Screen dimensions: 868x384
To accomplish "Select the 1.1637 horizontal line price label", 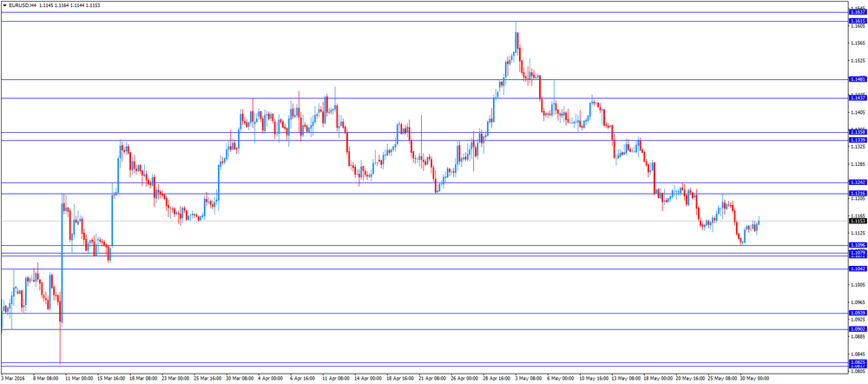I will [857, 11].
